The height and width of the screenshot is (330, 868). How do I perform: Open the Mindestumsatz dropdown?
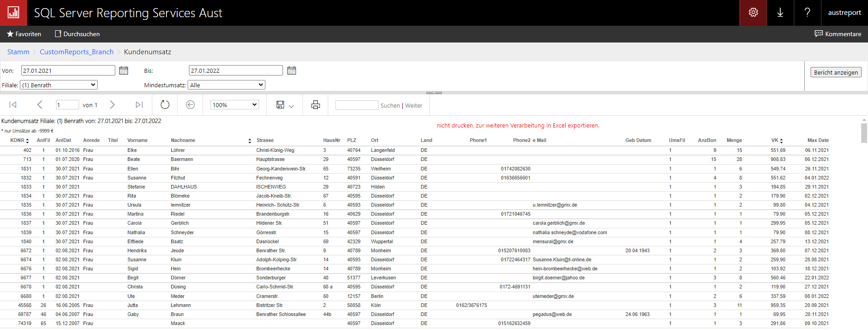point(226,85)
